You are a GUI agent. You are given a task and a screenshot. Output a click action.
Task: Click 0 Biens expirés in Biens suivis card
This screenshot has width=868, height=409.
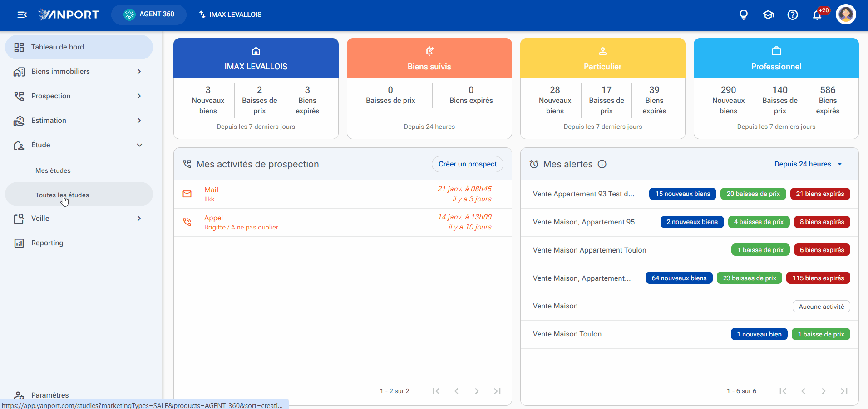(471, 95)
